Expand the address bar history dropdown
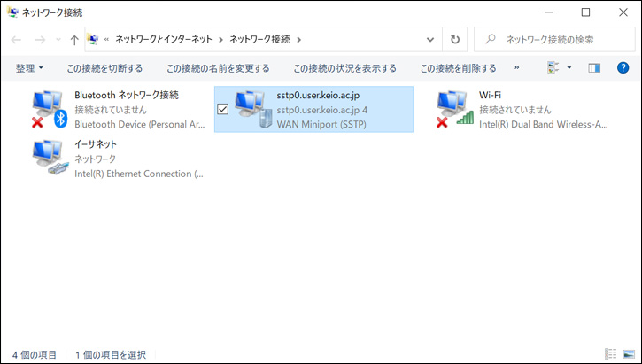This screenshot has height=364, width=642. pos(430,40)
